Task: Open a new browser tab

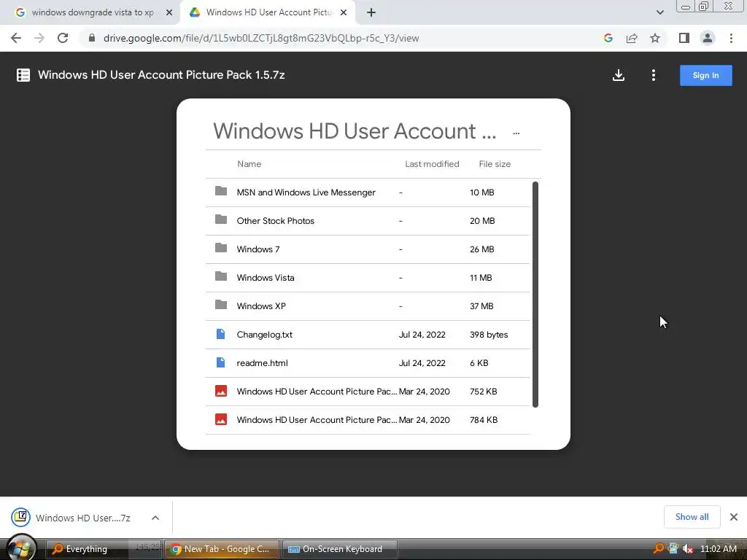Action: click(371, 12)
